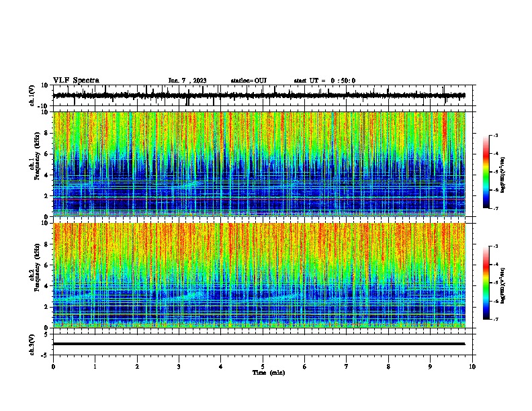532x411 pixels.
Task: Click the ch.2 spectrogram "4" kHz tick label
Action: click(47, 286)
